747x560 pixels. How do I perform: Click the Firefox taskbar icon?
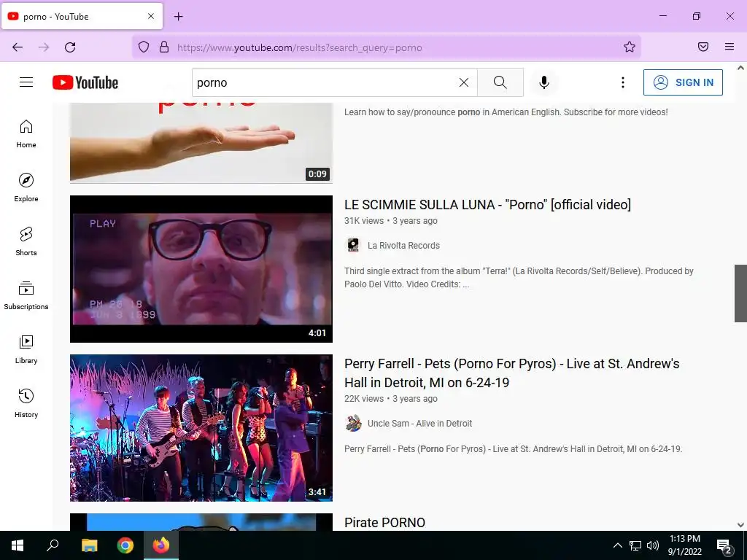tap(161, 545)
